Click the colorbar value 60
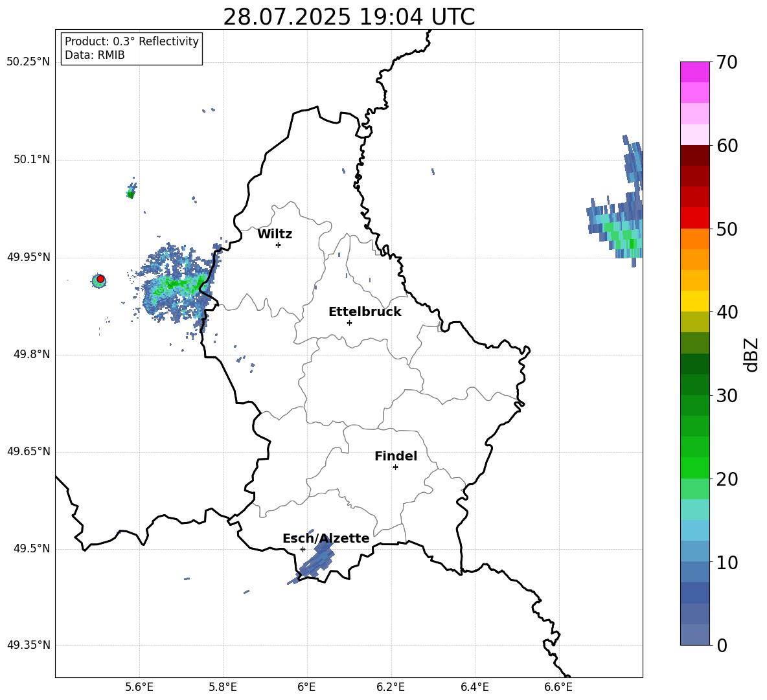This screenshot has height=700, width=767. [x=727, y=146]
